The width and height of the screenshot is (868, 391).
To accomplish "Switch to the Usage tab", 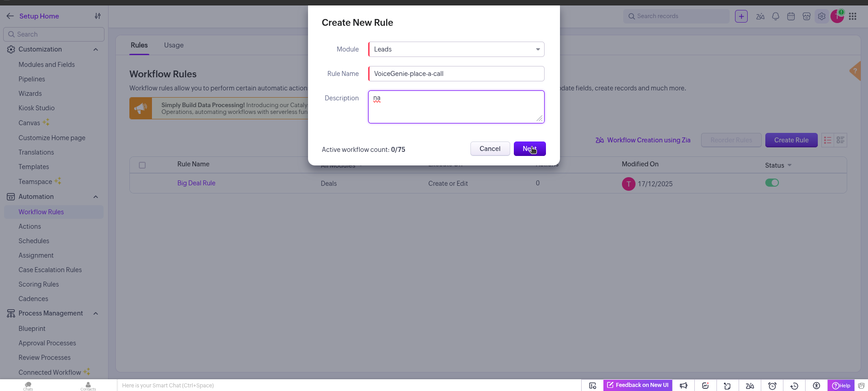I will pyautogui.click(x=174, y=45).
